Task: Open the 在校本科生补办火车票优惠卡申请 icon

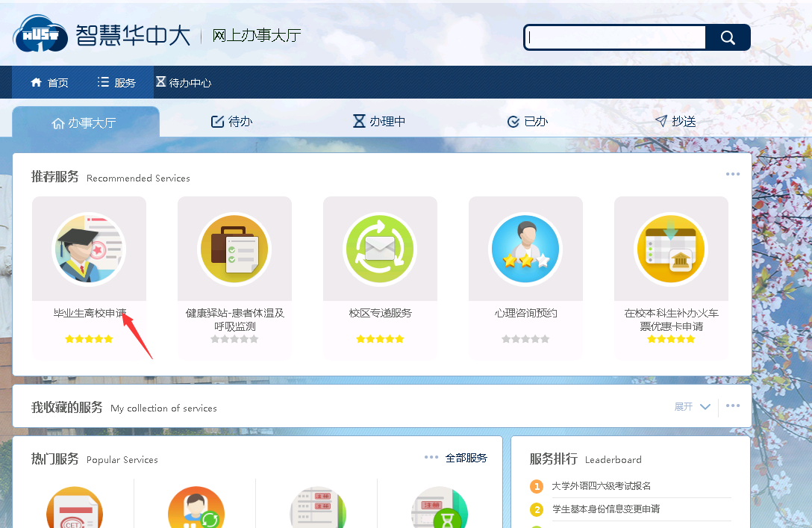Action: [x=671, y=249]
